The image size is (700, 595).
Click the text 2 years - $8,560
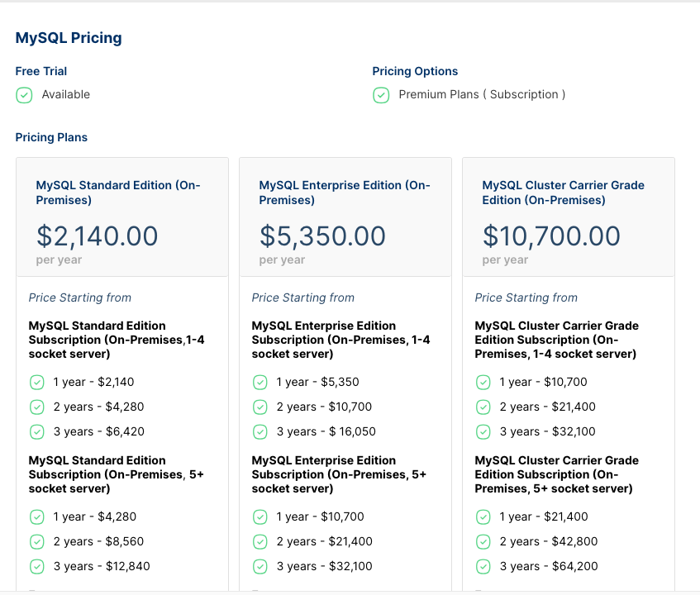pyautogui.click(x=98, y=541)
